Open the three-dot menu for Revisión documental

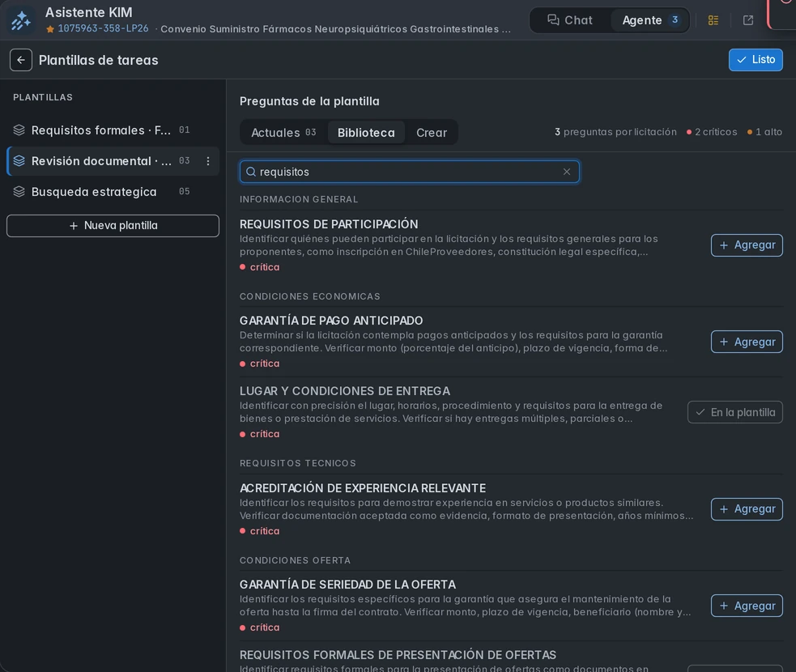207,161
